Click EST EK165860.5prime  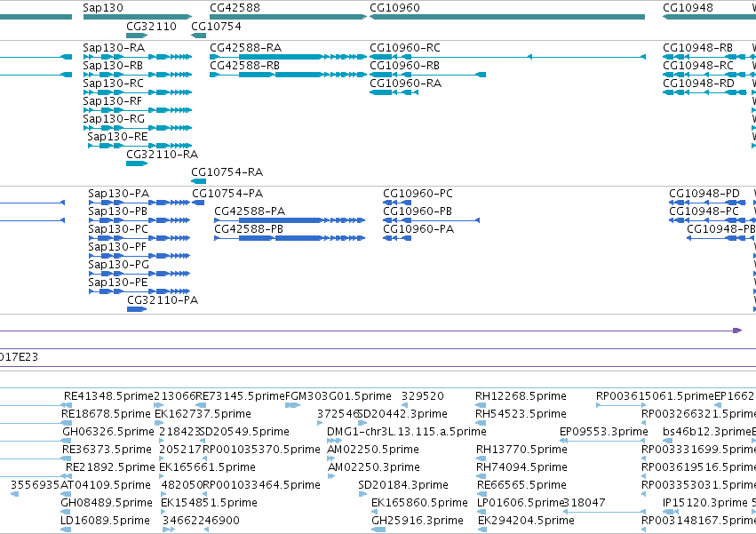point(419,503)
